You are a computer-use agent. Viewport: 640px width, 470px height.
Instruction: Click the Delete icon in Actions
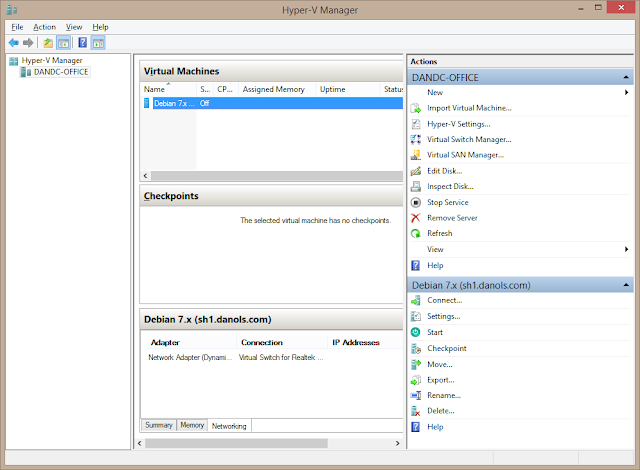click(416, 411)
